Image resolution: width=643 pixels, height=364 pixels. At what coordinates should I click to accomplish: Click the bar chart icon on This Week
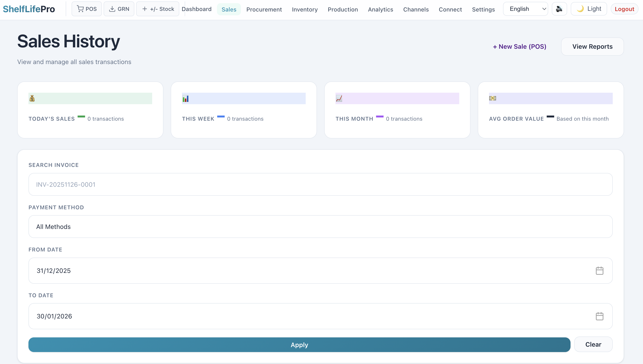[185, 99]
